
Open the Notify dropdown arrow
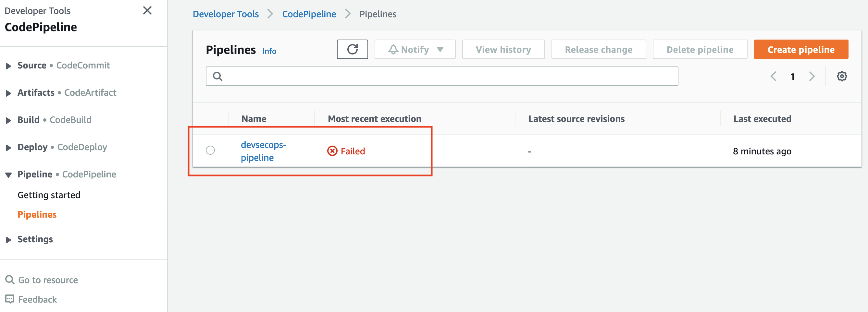click(x=440, y=50)
